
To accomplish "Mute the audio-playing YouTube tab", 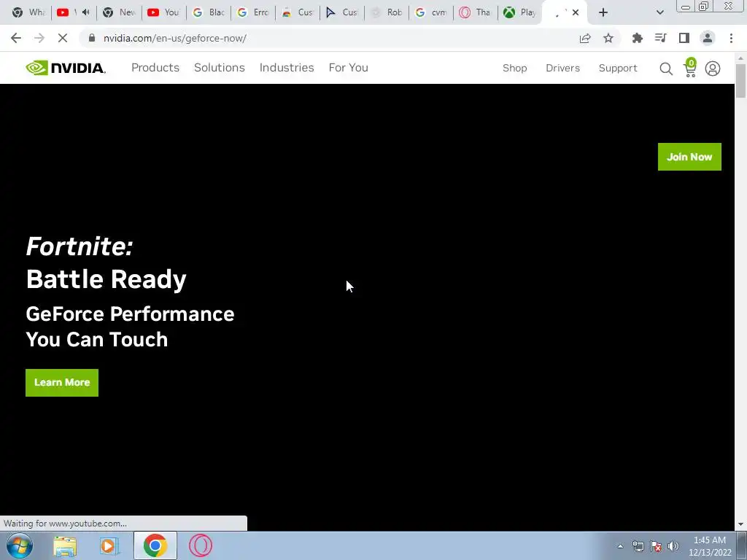I will point(86,12).
